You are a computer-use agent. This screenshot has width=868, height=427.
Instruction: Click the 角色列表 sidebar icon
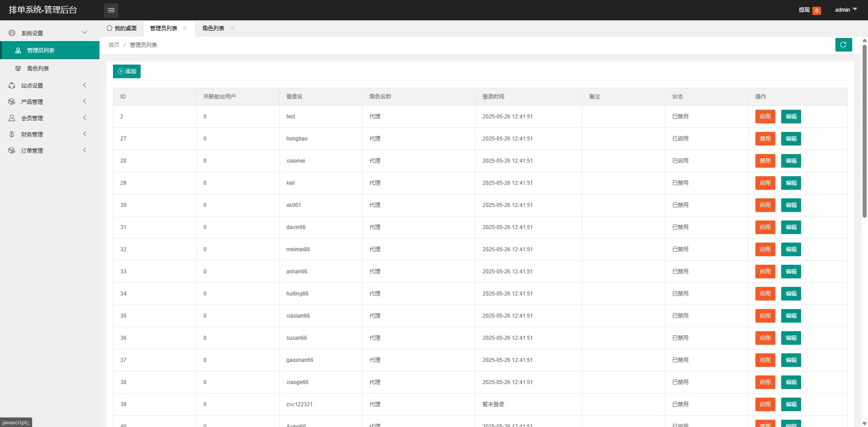(x=18, y=68)
